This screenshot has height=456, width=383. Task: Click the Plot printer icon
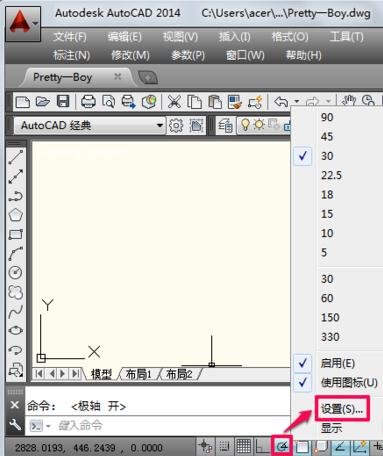point(88,101)
